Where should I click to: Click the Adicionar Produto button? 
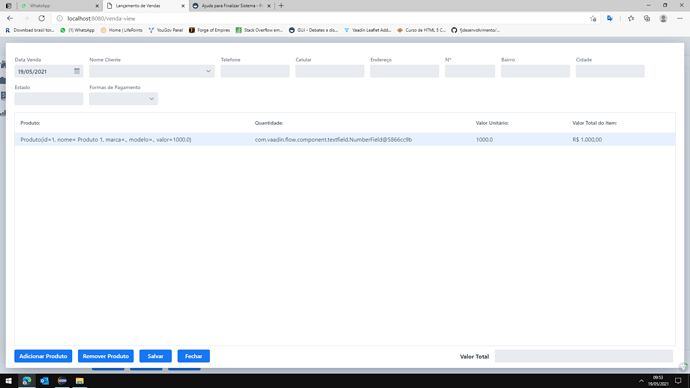point(43,356)
